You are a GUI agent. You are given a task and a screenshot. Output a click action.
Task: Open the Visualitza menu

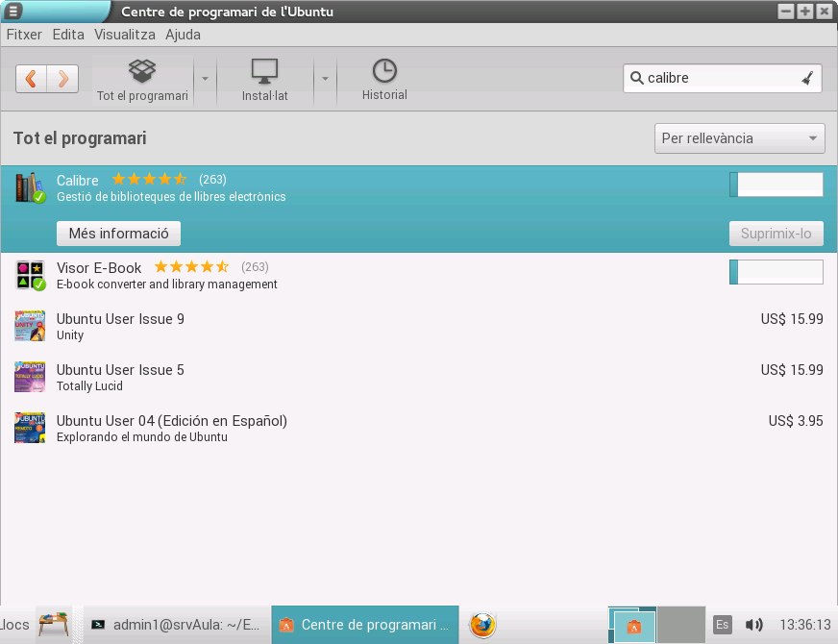pyautogui.click(x=125, y=35)
